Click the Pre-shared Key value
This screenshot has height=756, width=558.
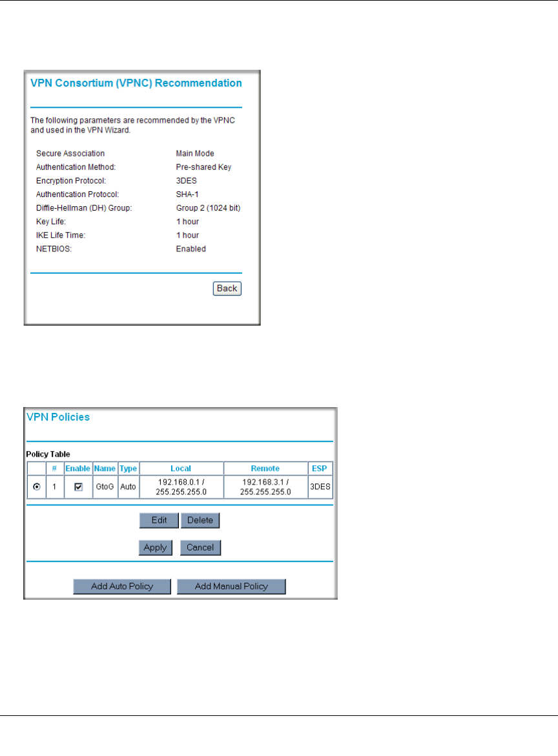click(203, 167)
